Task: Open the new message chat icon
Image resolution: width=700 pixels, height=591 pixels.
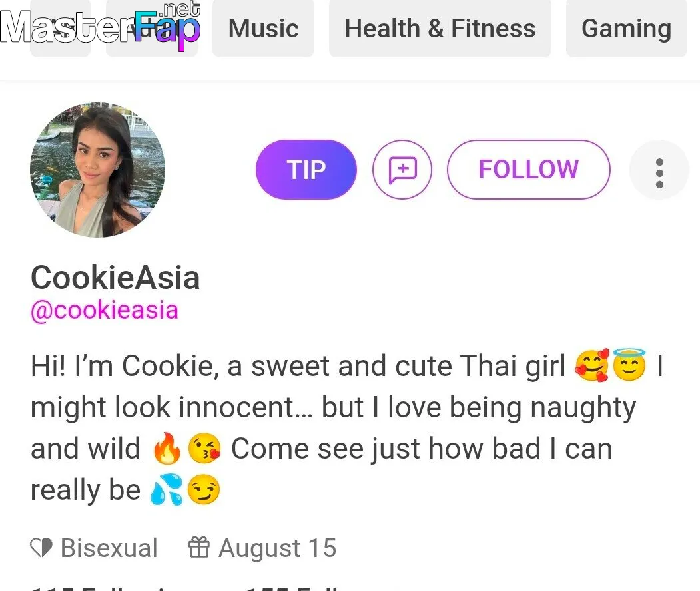Action: point(402,170)
